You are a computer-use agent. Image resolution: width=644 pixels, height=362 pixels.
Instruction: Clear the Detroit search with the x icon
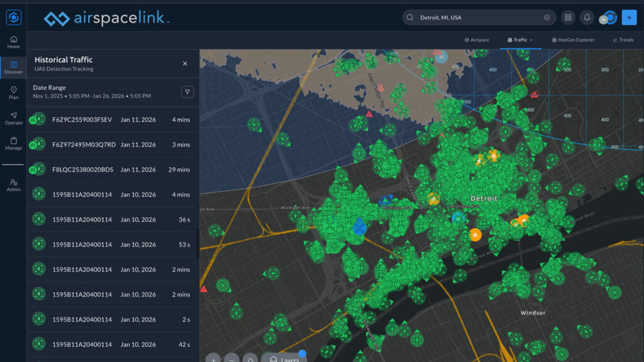546,17
